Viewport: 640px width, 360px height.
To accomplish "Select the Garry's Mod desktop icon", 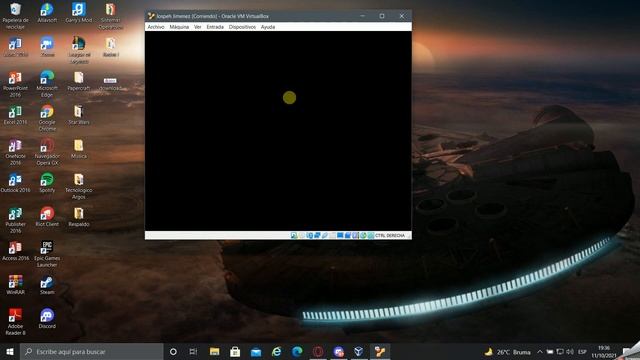I will (x=78, y=13).
